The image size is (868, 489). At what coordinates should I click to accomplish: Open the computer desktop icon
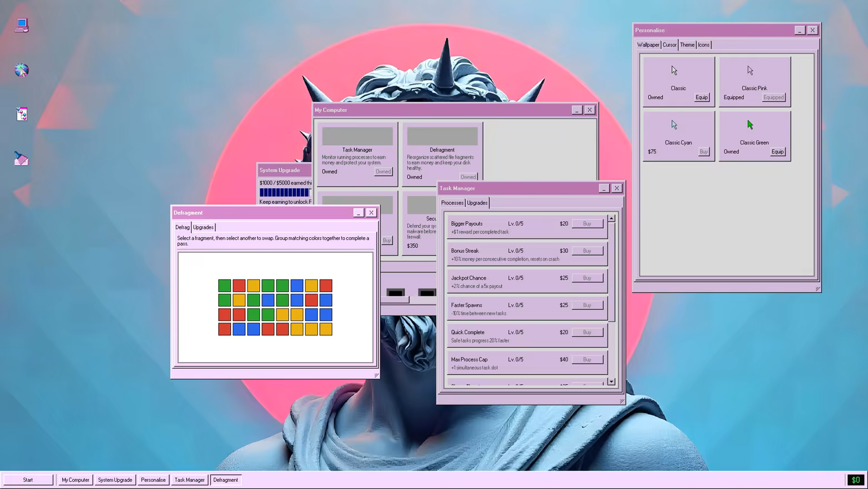[22, 26]
